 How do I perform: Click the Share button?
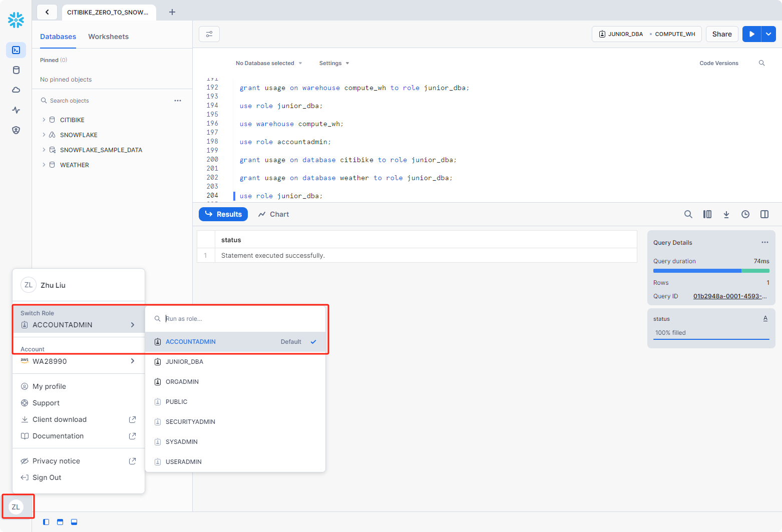pyautogui.click(x=722, y=34)
